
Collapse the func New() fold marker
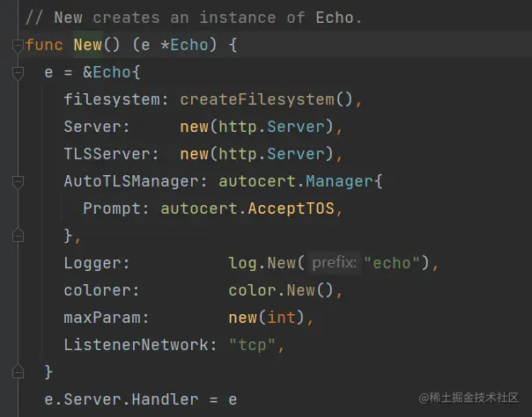(18, 45)
